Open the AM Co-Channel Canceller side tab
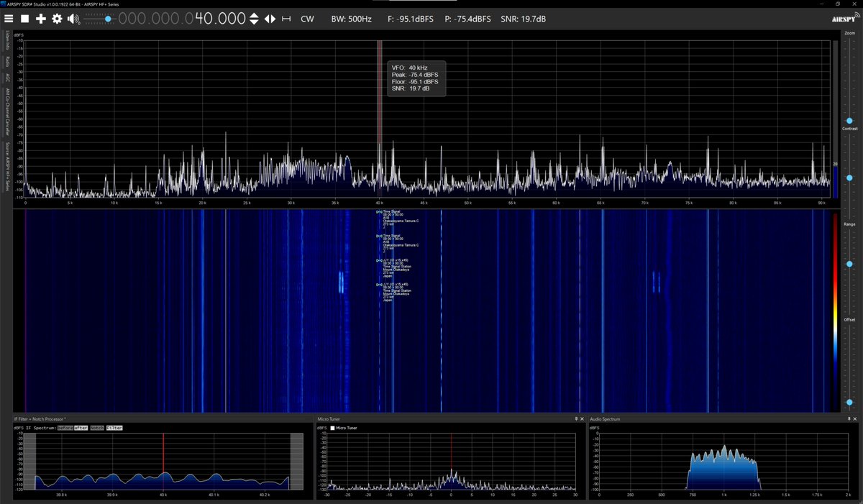The height and width of the screenshot is (504, 863). pyautogui.click(x=7, y=111)
